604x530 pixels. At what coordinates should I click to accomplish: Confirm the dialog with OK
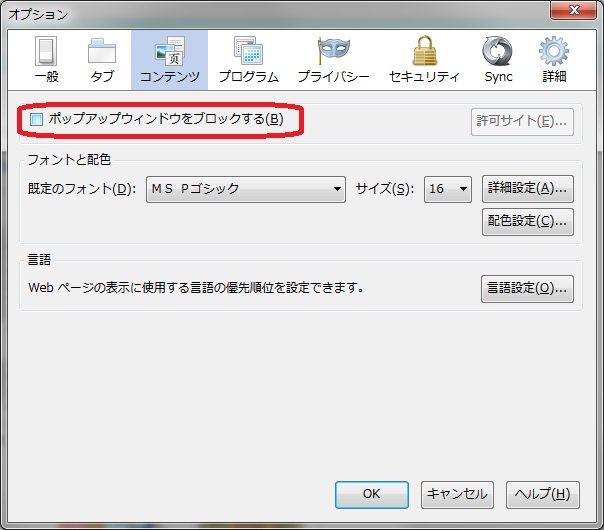point(371,494)
